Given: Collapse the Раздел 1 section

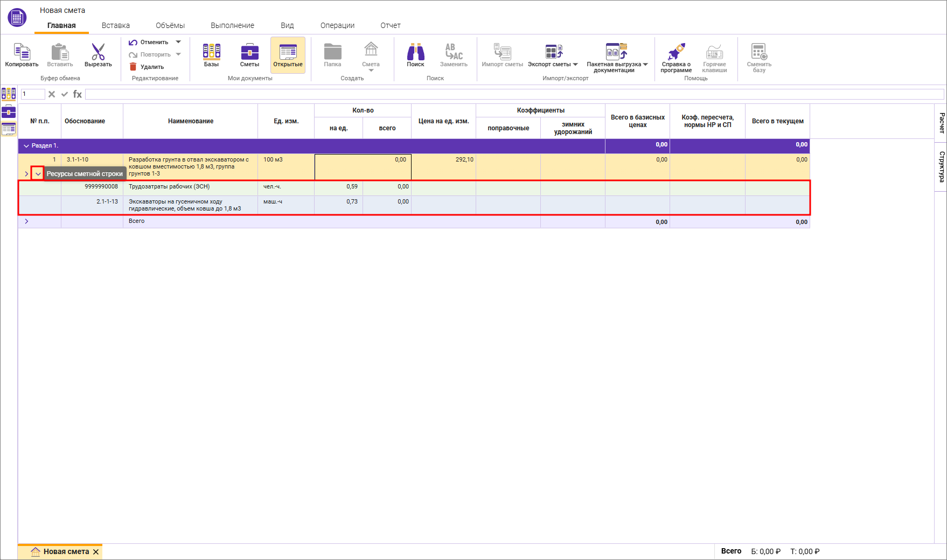Looking at the screenshot, I should pos(26,146).
